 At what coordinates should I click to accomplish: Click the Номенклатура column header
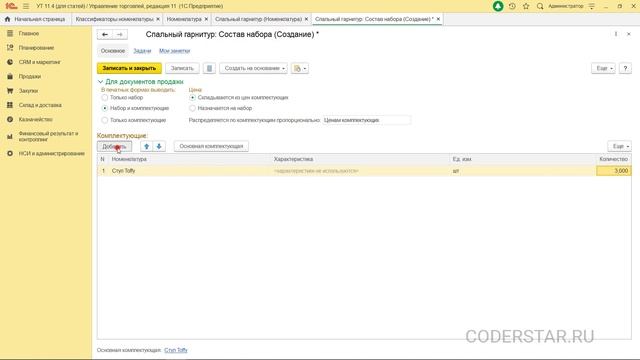[x=191, y=159]
